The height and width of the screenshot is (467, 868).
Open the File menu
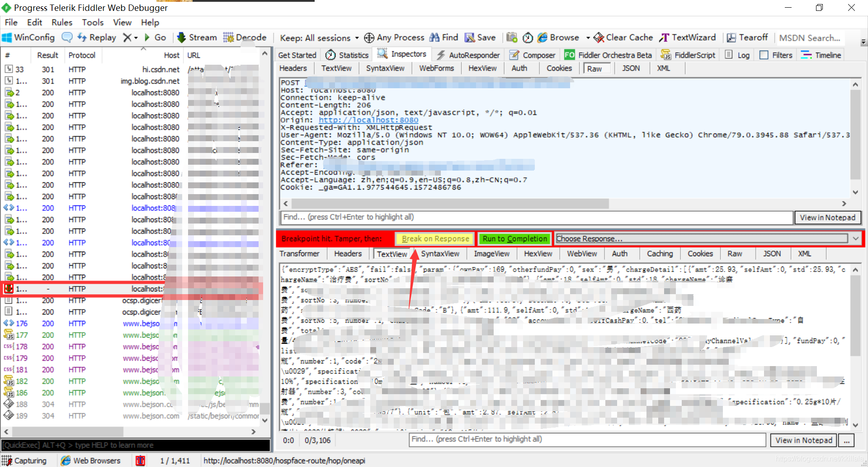[11, 22]
